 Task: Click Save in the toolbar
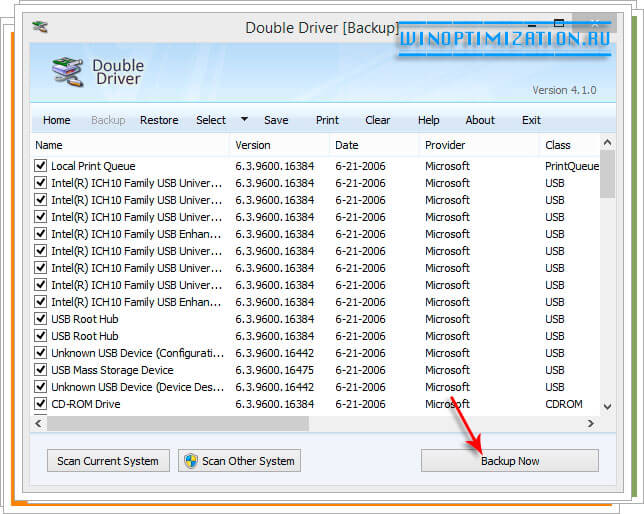pos(276,120)
